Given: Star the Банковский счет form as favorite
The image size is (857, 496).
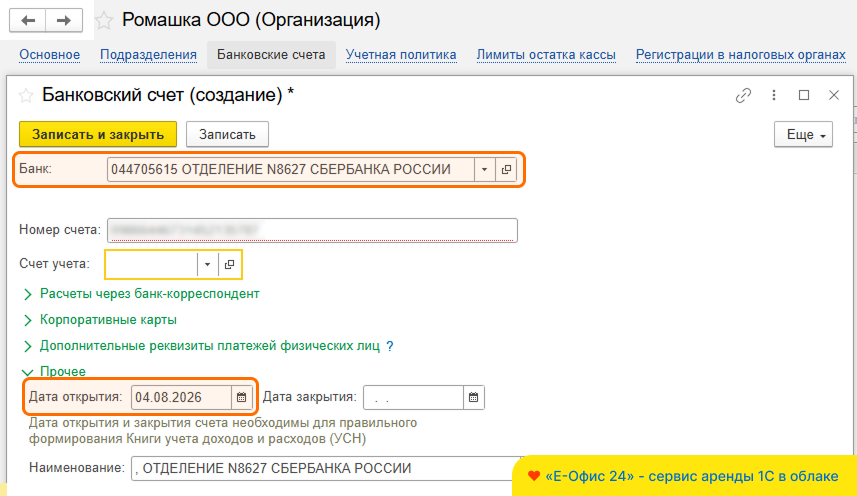Looking at the screenshot, I should pyautogui.click(x=26, y=96).
